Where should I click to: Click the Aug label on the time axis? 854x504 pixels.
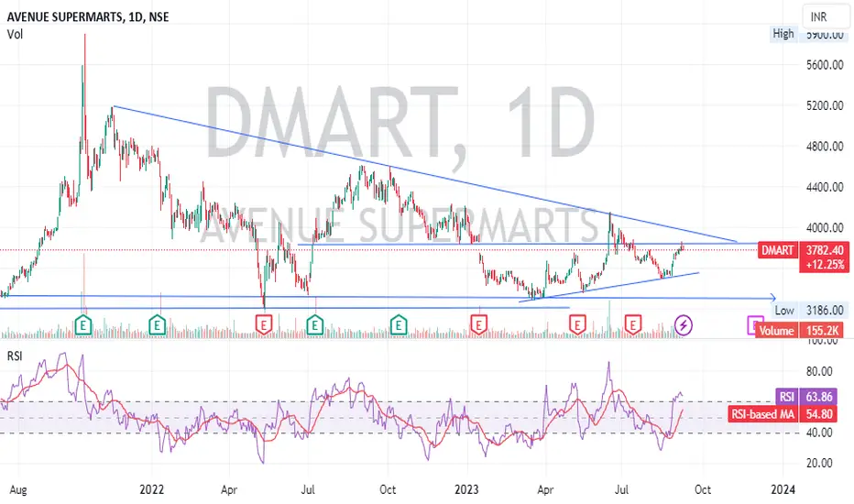tap(18, 490)
